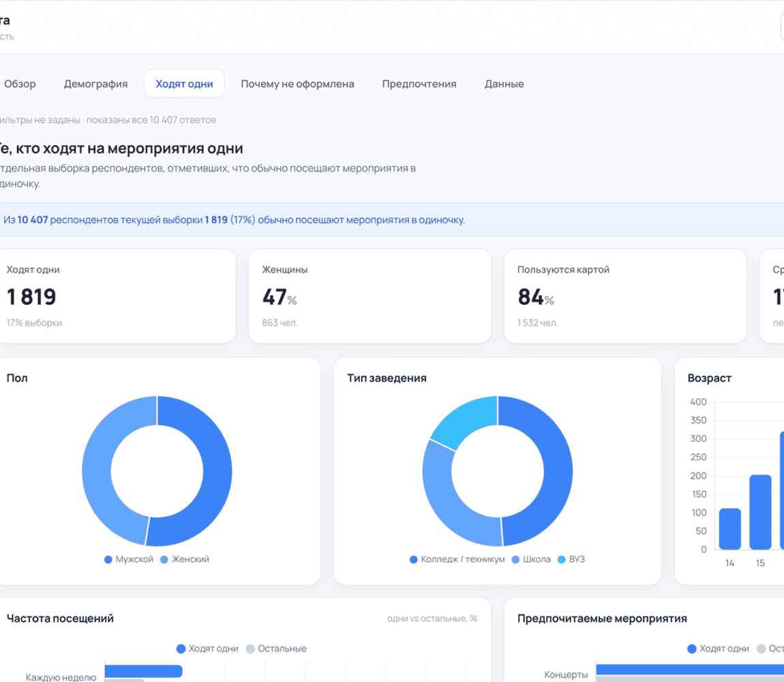Click the info banner mentioning 1 819 (17%)
The height and width of the screenshot is (682, 784).
pos(392,220)
